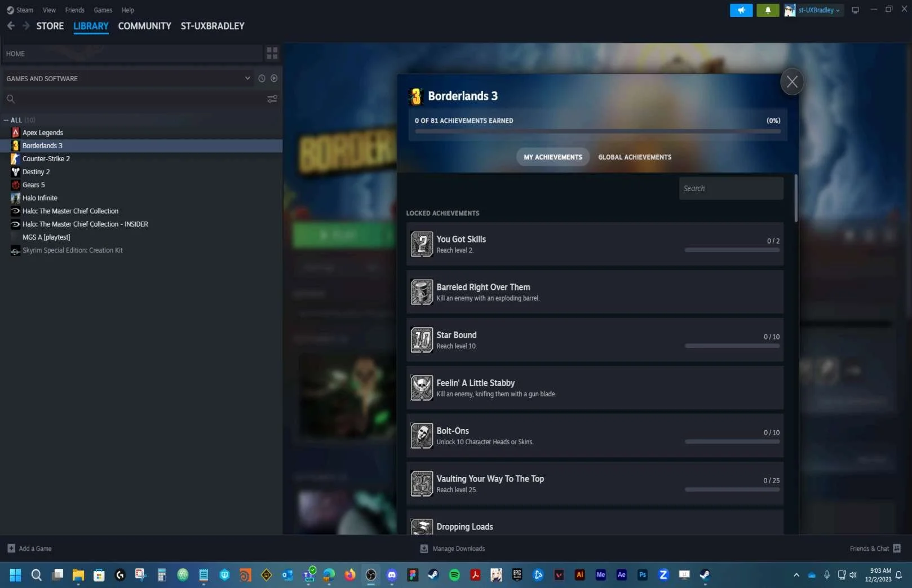Open Discord from the taskbar

(392, 575)
